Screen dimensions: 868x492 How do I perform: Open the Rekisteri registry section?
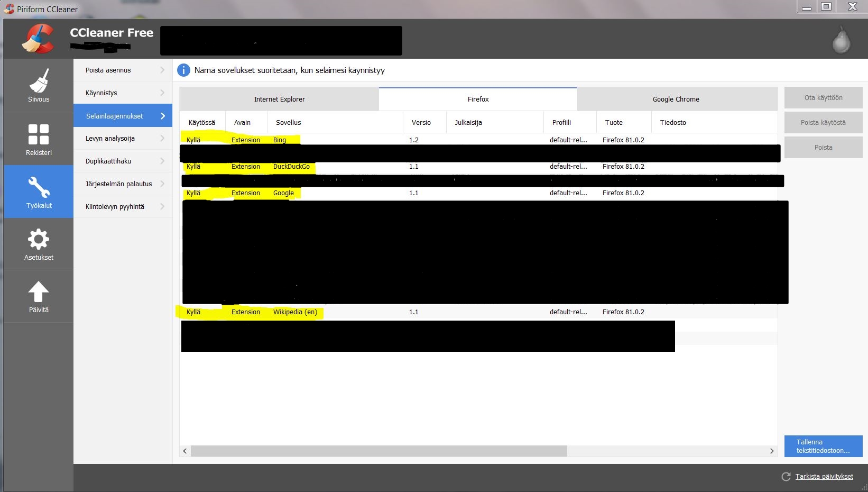click(39, 139)
